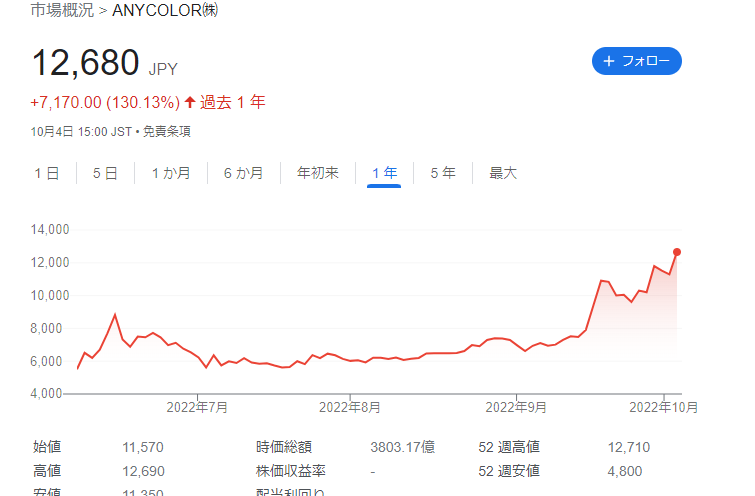755x496 pixels.
Task: Select the 5 年 range tab
Action: tap(443, 173)
